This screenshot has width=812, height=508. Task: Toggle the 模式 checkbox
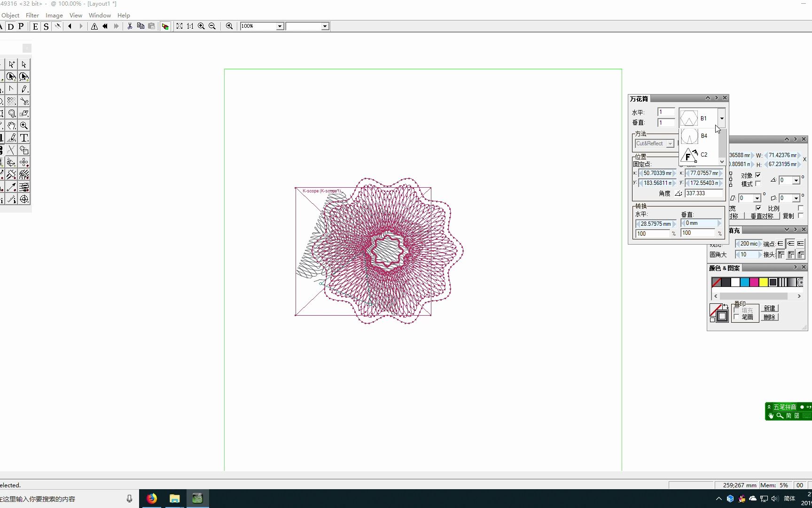758,183
